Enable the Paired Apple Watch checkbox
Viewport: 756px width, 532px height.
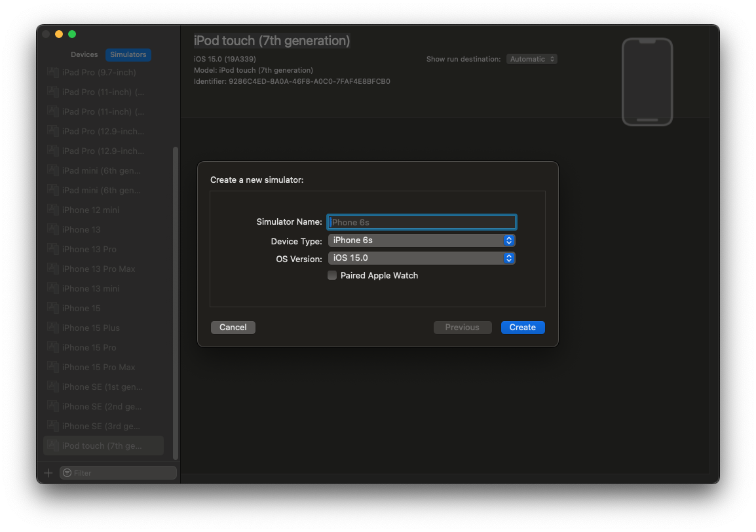331,275
